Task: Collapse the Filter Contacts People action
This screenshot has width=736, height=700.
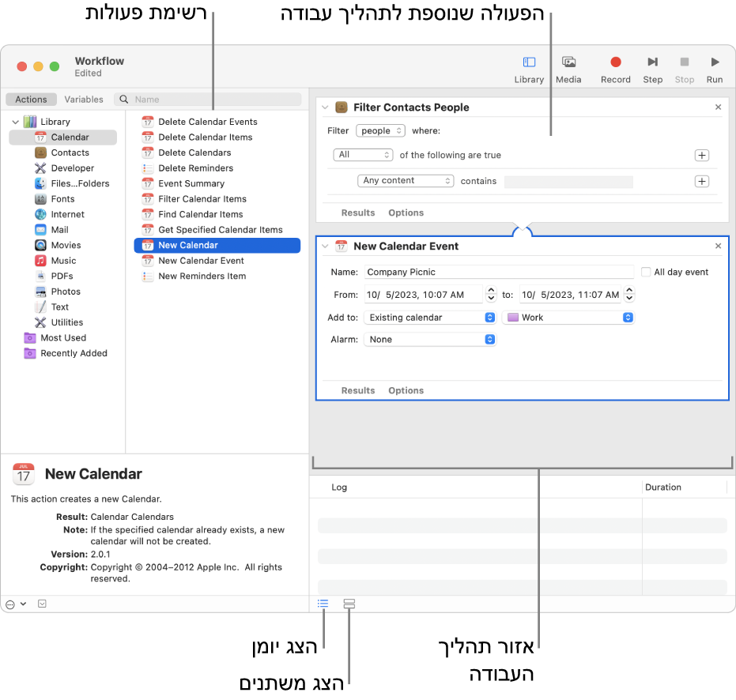Action: tap(325, 107)
